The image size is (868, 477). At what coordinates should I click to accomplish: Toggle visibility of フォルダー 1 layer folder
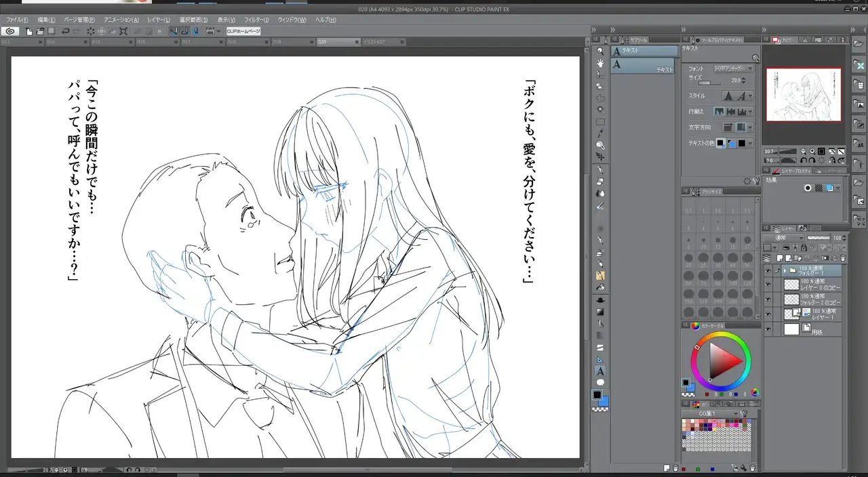768,270
